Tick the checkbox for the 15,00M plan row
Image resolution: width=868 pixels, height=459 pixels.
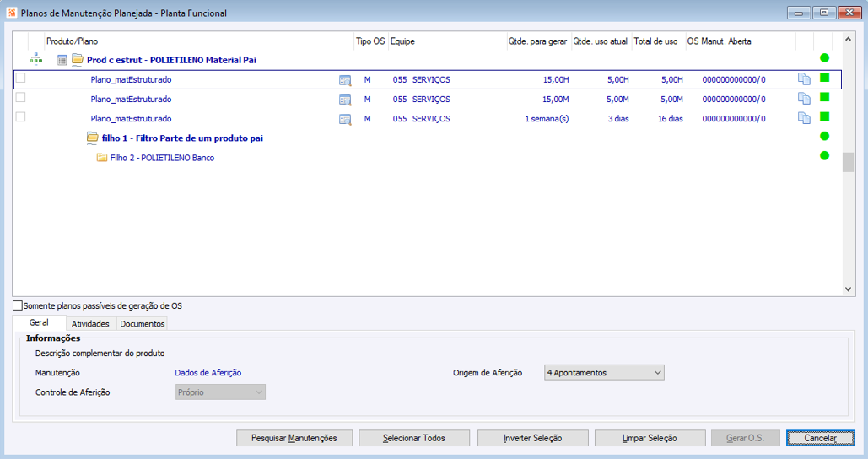(20, 97)
